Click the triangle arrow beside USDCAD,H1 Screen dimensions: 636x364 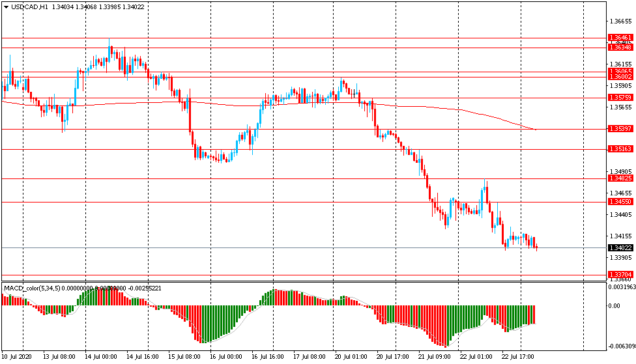click(x=6, y=7)
